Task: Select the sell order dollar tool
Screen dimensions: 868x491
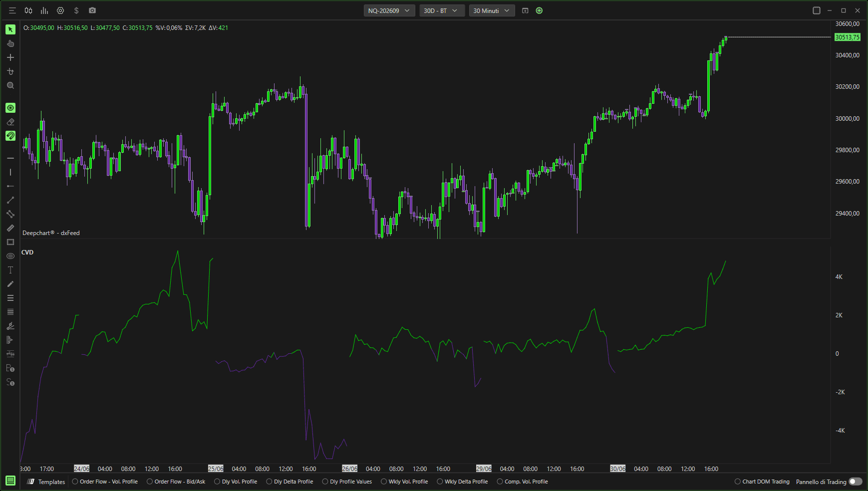Action: 10,382
